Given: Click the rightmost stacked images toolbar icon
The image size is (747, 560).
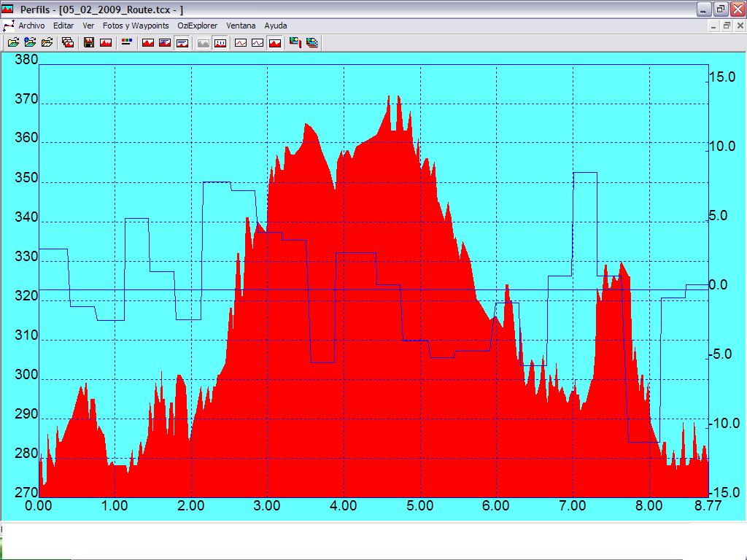Looking at the screenshot, I should click(312, 43).
